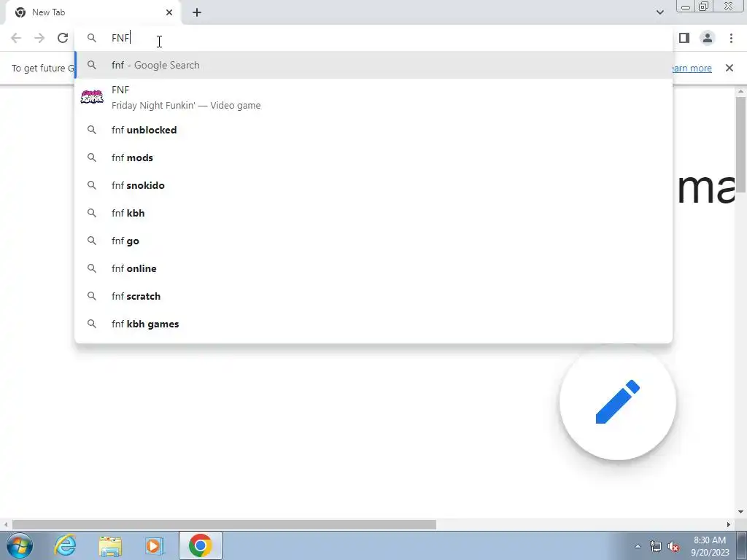Click the search magnifier icon in the address bar
Viewport: 747px width, 560px height.
click(x=91, y=38)
